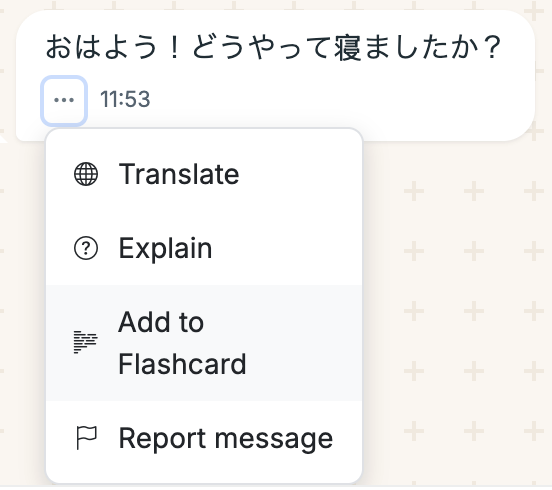Click the Japanese message text

tap(274, 47)
